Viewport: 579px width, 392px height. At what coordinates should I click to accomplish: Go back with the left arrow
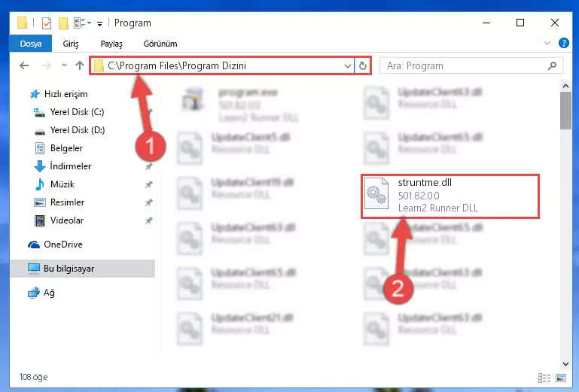(x=24, y=65)
